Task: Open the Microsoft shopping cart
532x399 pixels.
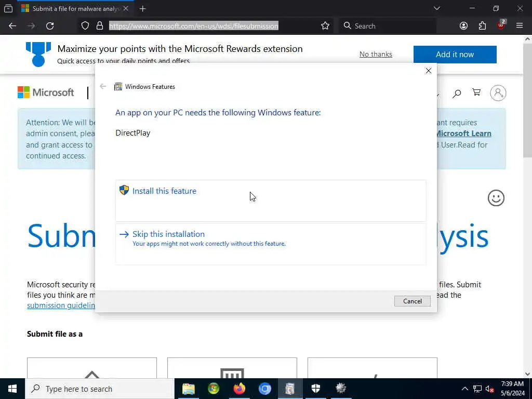Action: [476, 92]
